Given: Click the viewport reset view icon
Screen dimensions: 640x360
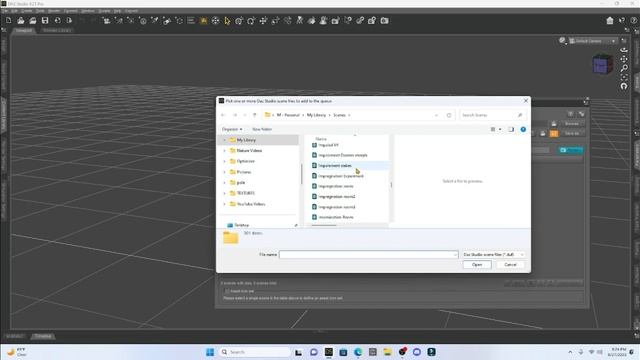Looking at the screenshot, I should point(624,86).
